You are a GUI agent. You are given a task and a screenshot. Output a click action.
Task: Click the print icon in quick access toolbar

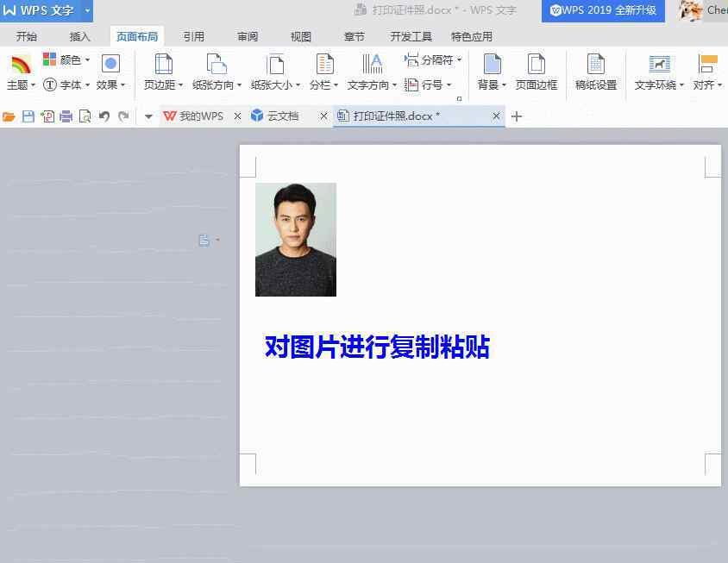(x=66, y=116)
